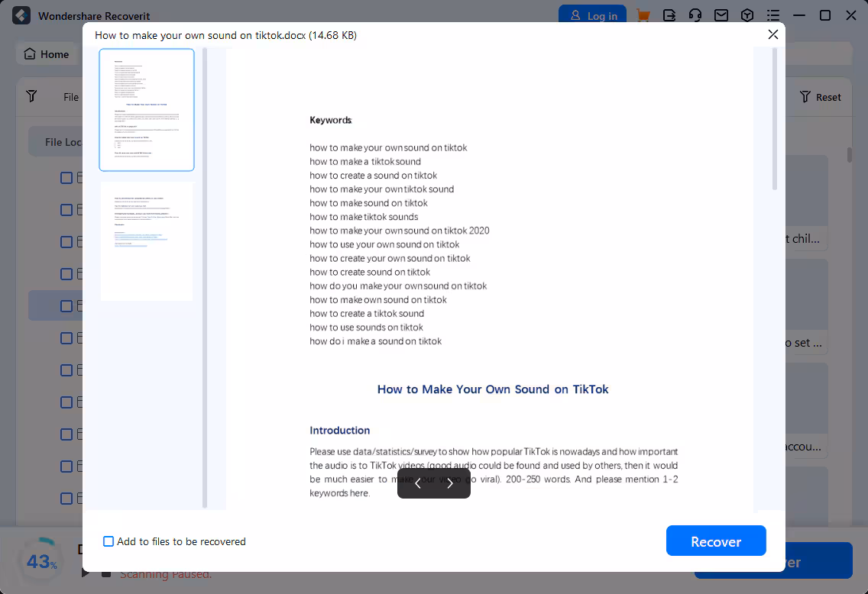The image size is (868, 594).
Task: Open the headset support icon
Action: tap(695, 15)
